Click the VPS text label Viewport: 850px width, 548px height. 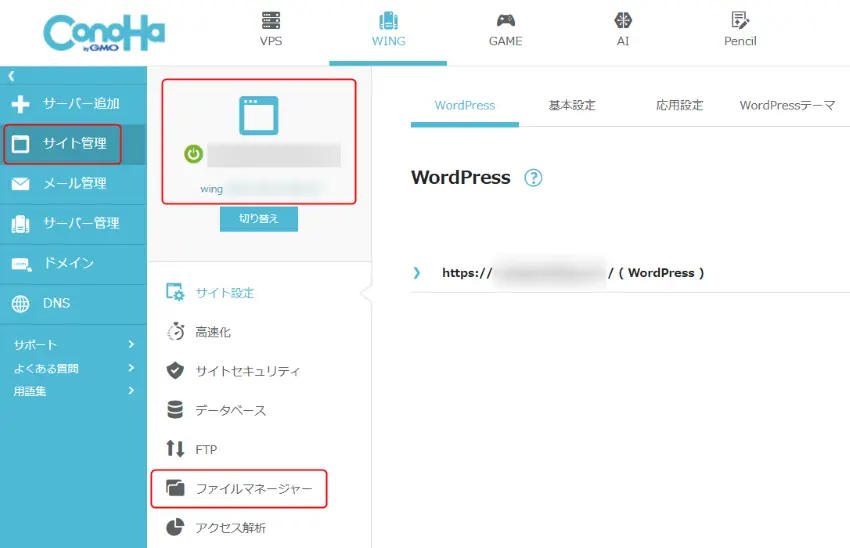[x=271, y=41]
